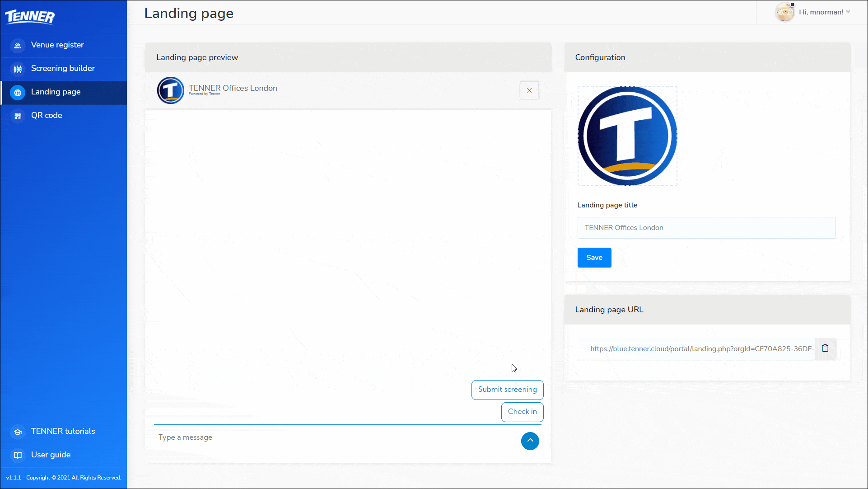Copy landing page URL with clipboard icon
868x489 pixels.
[x=825, y=348]
